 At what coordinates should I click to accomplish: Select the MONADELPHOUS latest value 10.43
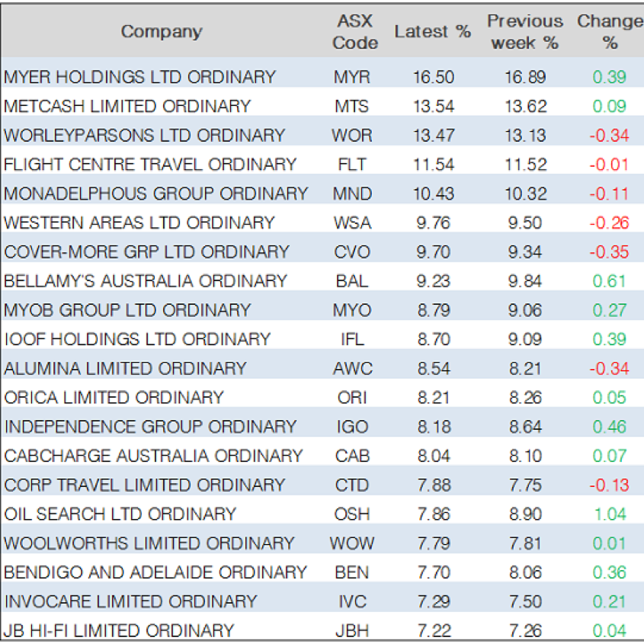(x=432, y=194)
